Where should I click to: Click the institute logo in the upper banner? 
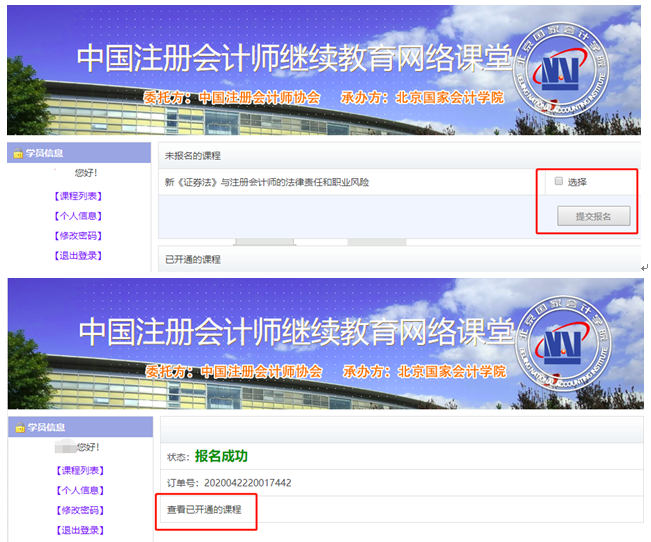561,70
